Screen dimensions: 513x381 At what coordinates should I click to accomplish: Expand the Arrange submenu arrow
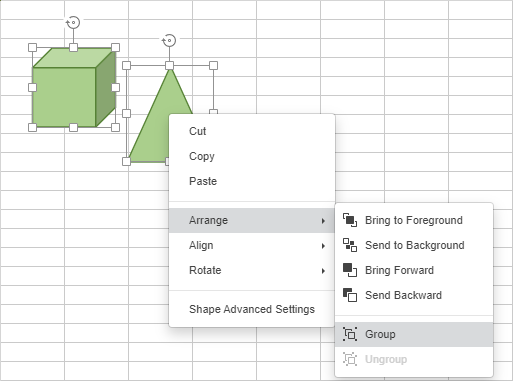point(323,221)
